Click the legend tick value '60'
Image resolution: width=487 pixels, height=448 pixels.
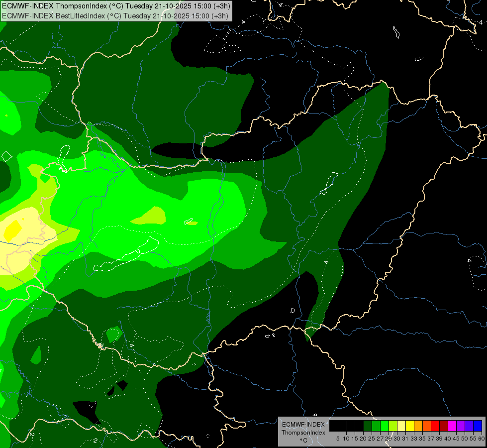482,439
